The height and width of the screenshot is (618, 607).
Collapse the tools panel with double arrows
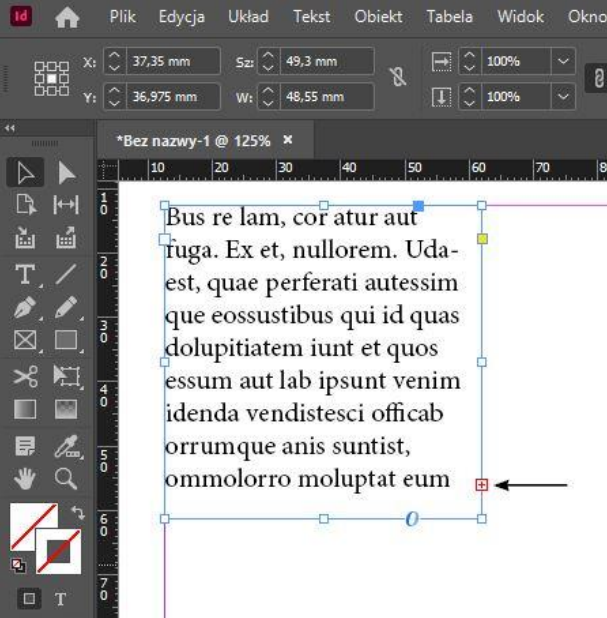[9, 128]
